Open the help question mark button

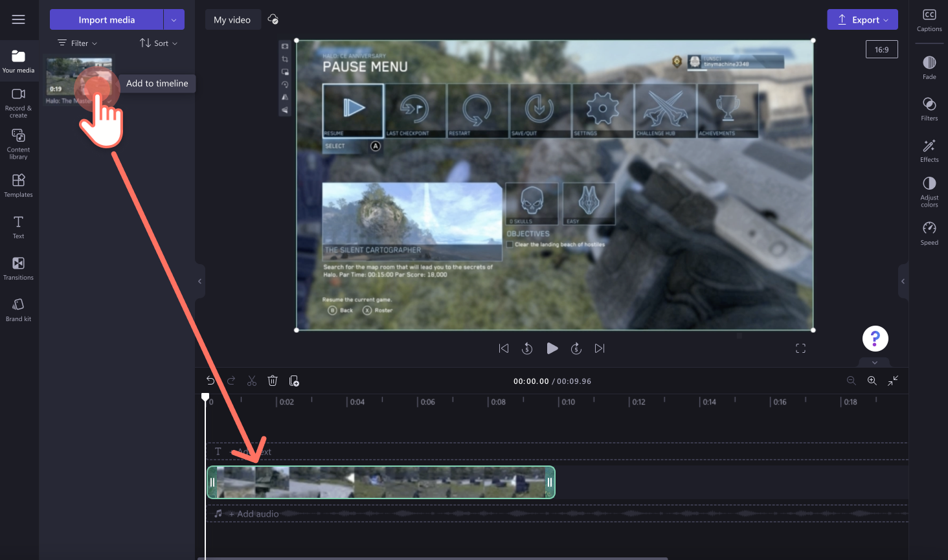click(875, 339)
